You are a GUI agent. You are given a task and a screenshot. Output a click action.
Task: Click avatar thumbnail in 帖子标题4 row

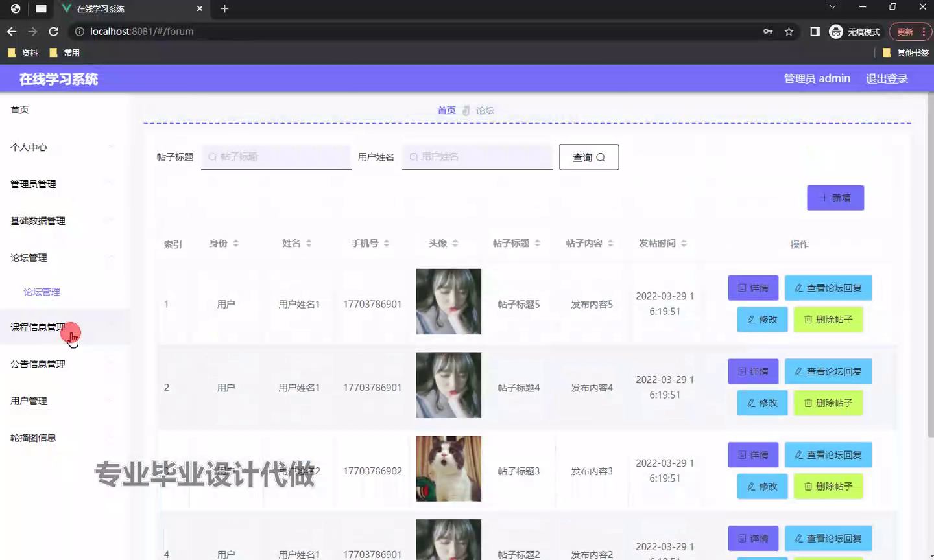click(x=449, y=385)
